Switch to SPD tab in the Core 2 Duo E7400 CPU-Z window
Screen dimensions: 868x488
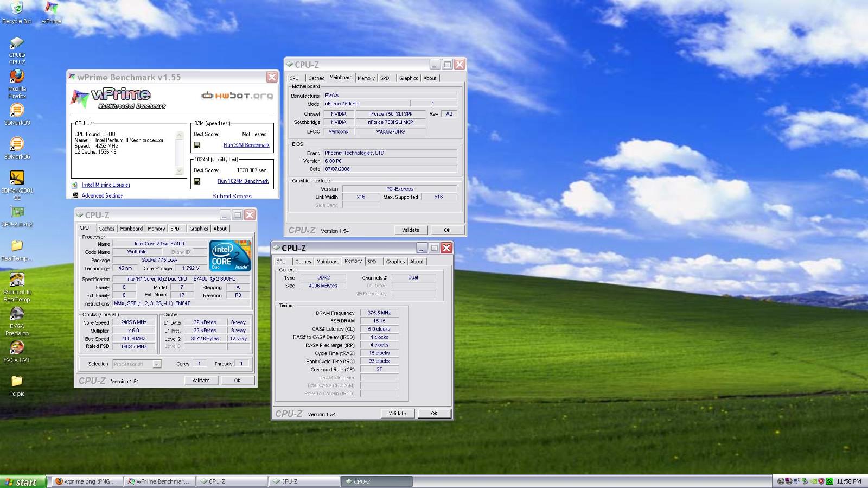tap(175, 229)
